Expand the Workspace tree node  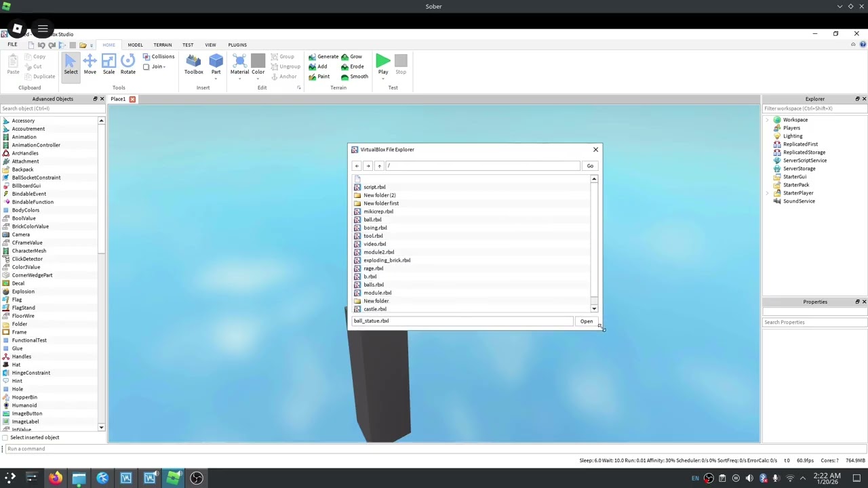768,120
